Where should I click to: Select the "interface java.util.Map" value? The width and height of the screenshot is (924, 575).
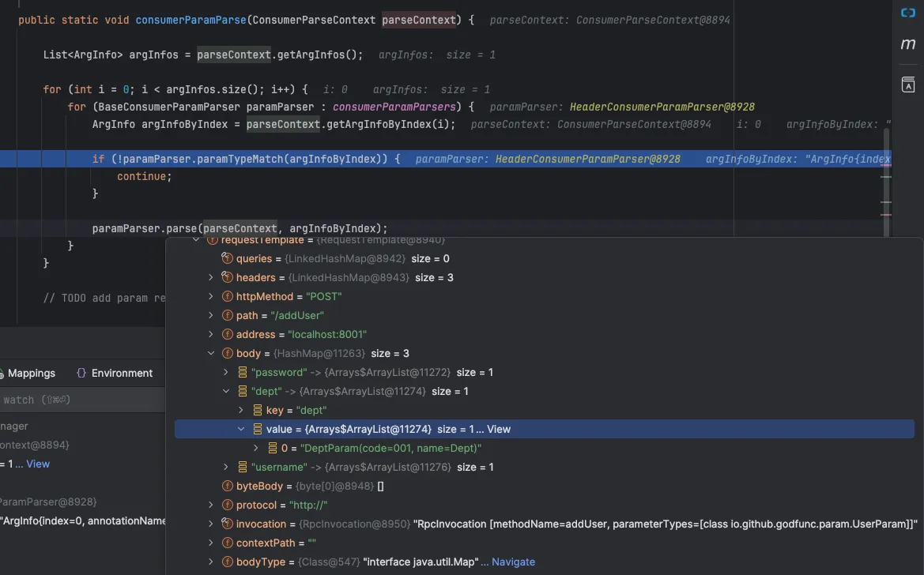421,562
